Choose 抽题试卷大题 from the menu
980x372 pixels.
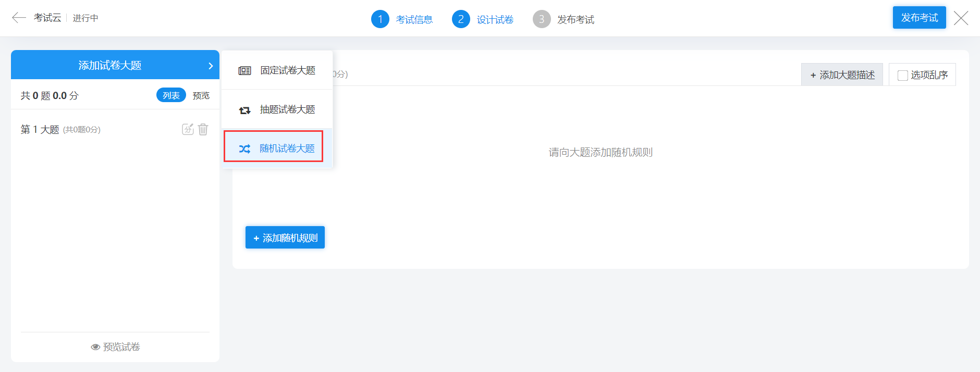point(287,109)
